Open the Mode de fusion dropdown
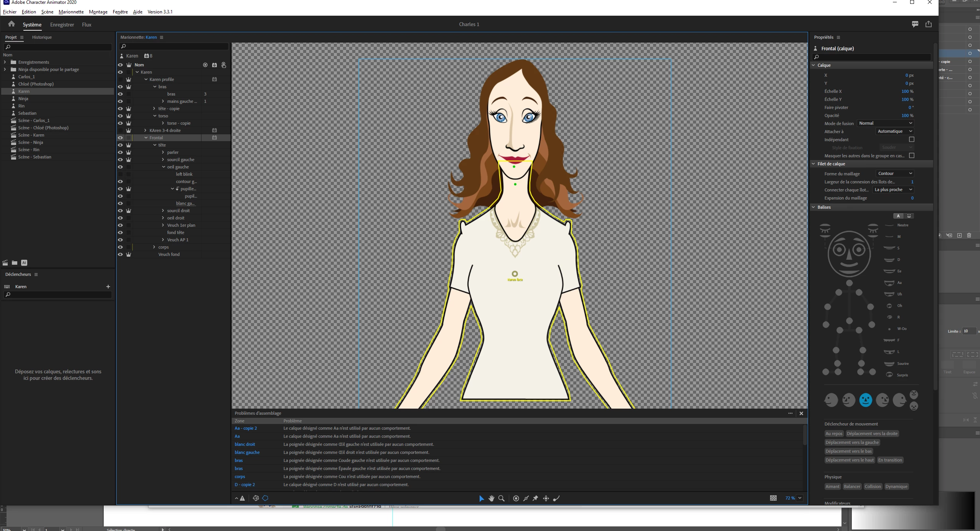This screenshot has height=531, width=980. point(885,123)
